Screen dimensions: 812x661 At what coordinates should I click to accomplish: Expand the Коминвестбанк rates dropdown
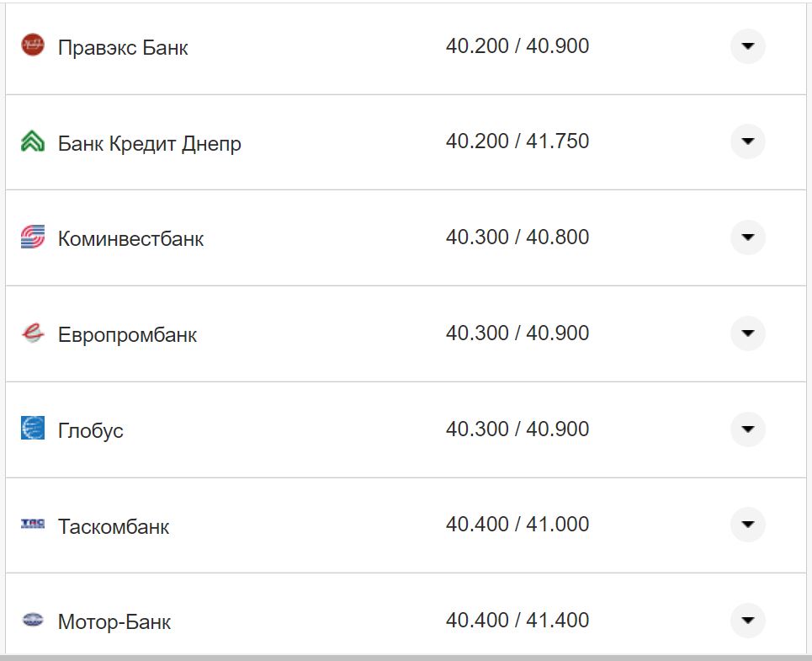pos(747,237)
